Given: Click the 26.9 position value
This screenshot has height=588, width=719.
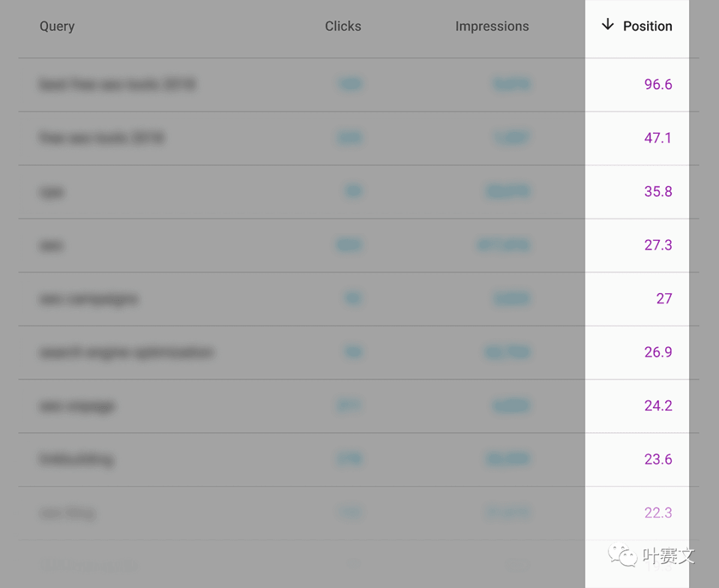Looking at the screenshot, I should click(658, 352).
